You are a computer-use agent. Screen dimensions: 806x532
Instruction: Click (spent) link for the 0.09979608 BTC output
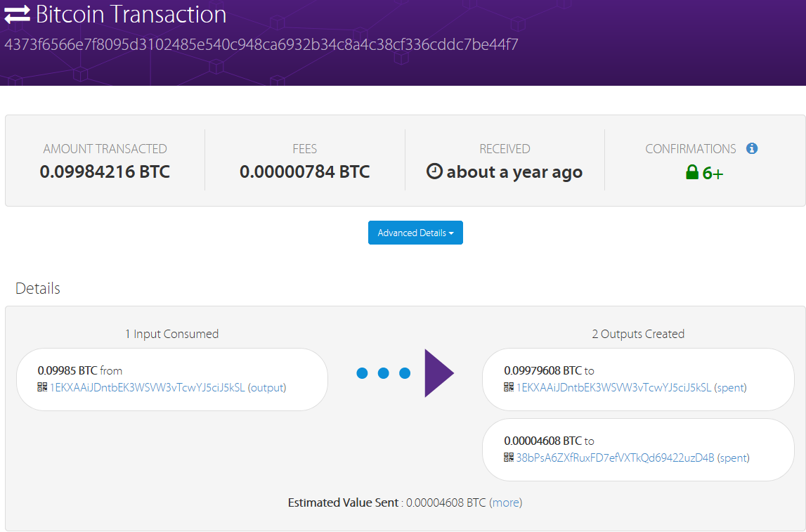tap(730, 387)
